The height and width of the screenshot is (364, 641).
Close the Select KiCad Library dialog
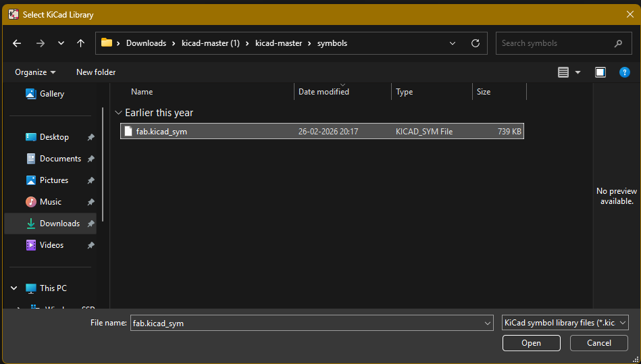[630, 14]
